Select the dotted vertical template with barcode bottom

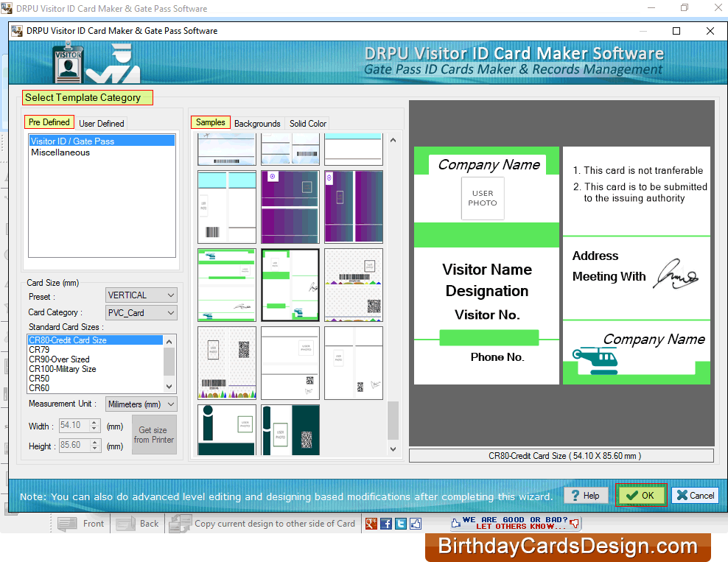(x=226, y=363)
